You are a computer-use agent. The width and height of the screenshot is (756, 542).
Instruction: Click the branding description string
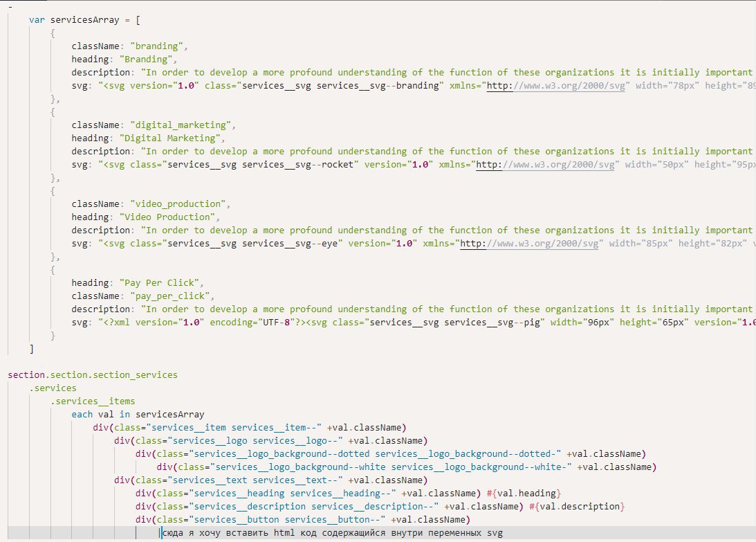447,73
